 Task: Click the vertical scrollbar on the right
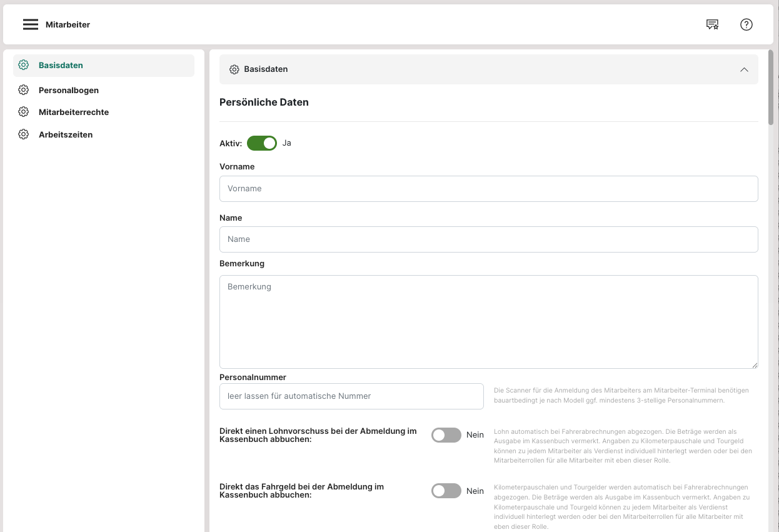click(x=771, y=88)
